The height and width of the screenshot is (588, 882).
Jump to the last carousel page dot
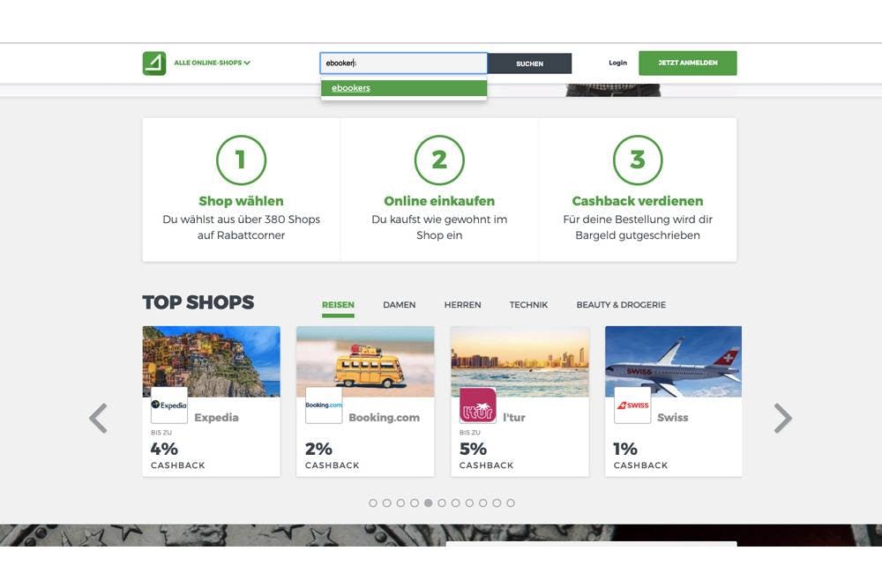click(x=511, y=503)
